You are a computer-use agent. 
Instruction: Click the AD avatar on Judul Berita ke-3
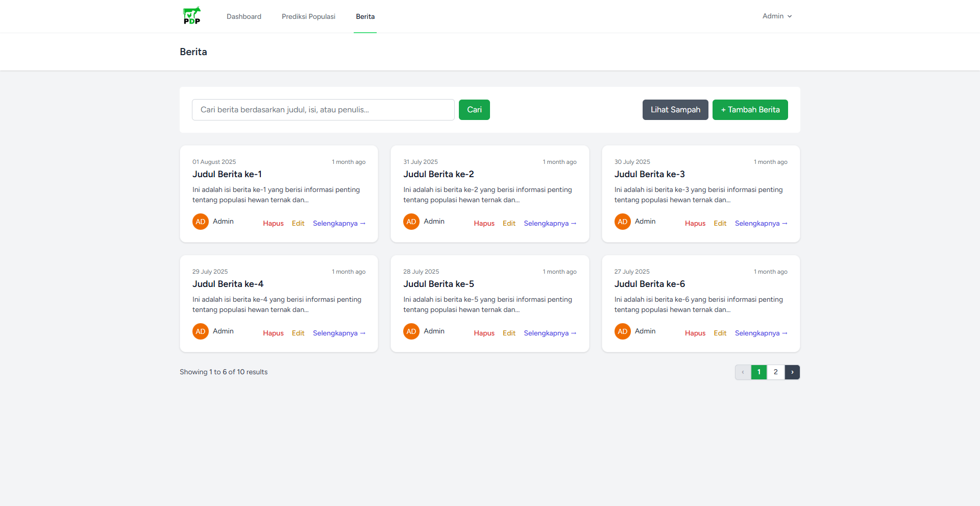[x=622, y=222]
